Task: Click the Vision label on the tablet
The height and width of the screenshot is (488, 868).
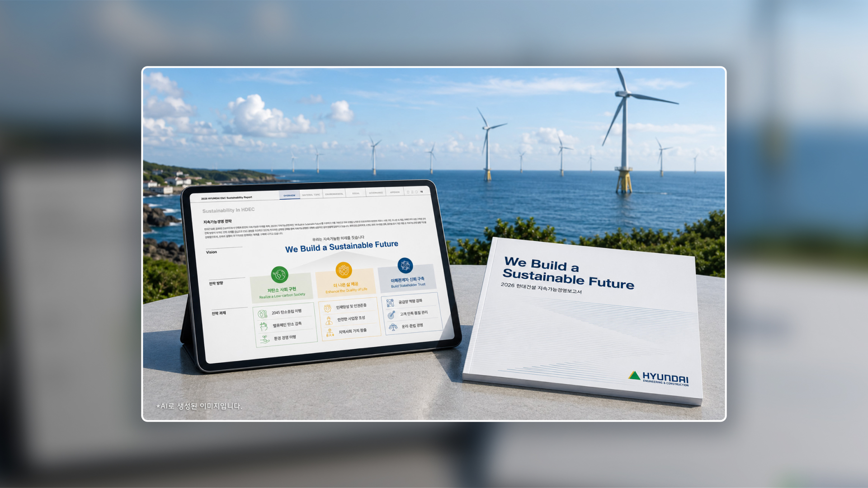Action: tap(212, 252)
